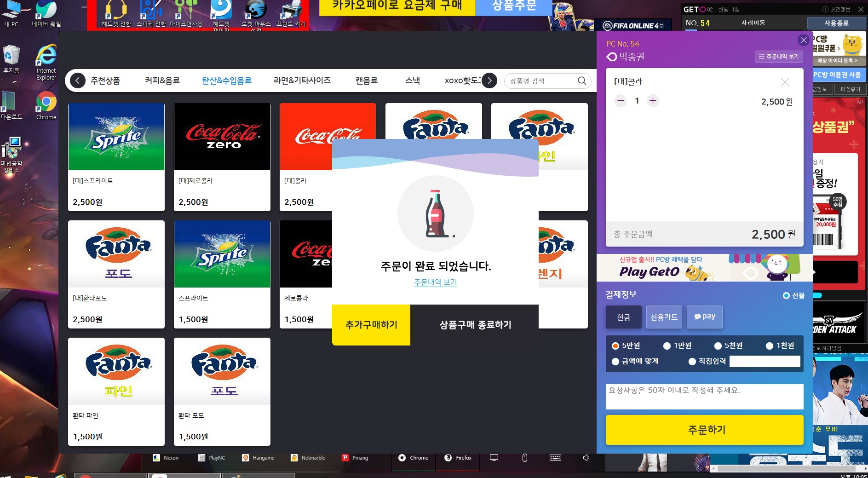Open the Roccat mouse settings shortcut
This screenshot has width=868, height=478.
256,15
